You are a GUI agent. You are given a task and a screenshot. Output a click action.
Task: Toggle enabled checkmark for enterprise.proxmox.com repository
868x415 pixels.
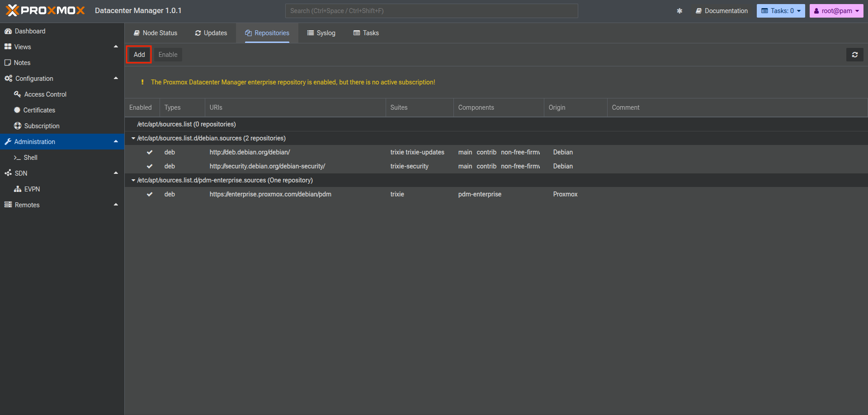point(150,195)
